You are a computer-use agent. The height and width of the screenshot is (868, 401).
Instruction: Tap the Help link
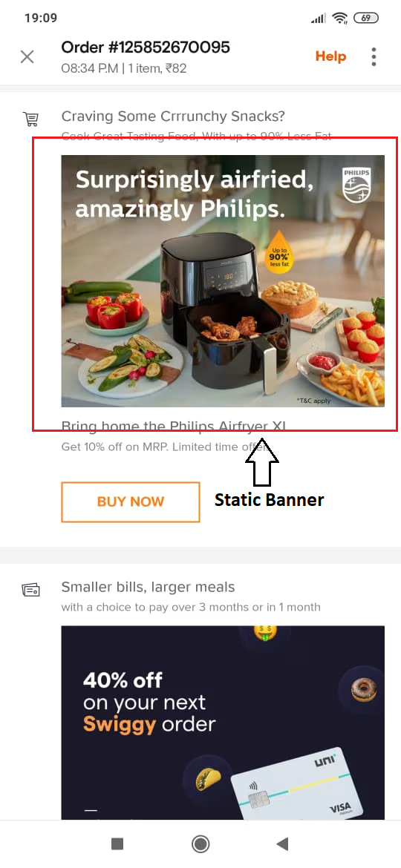point(330,56)
